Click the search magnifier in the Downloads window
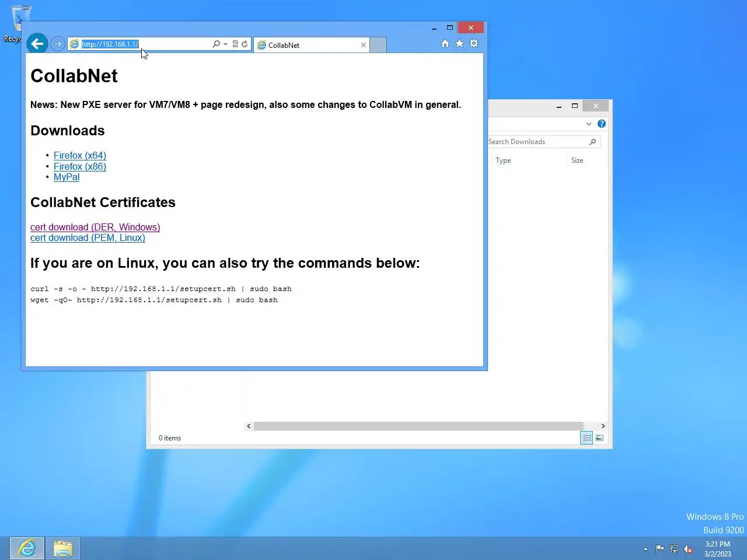 [593, 142]
